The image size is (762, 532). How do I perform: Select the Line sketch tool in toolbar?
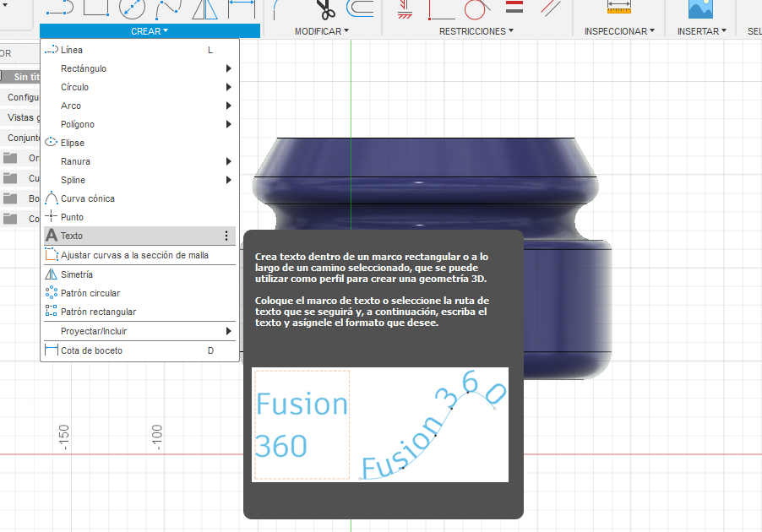tap(60, 8)
